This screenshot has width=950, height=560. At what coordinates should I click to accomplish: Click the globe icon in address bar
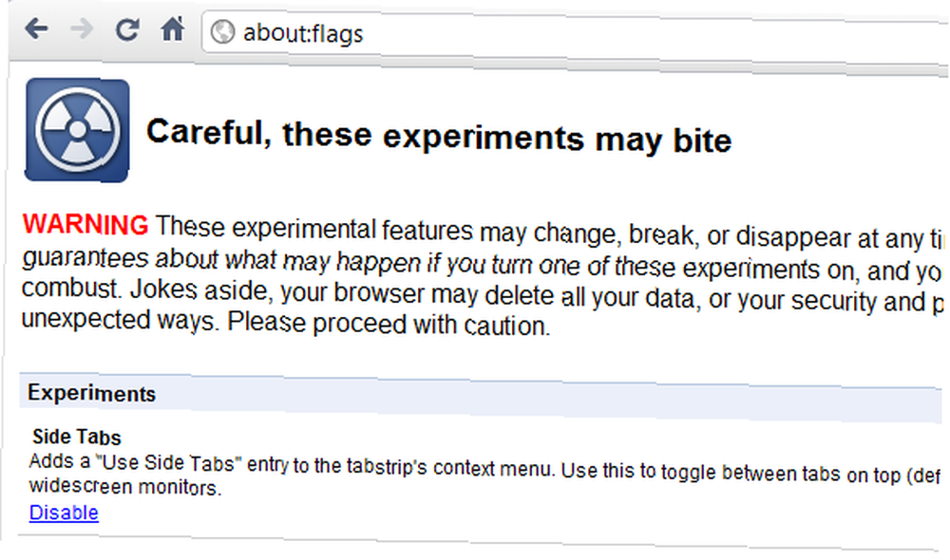(x=222, y=32)
